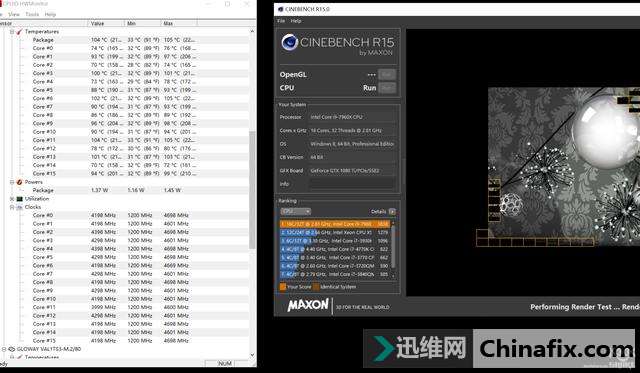Click the Utilization label in the tree
Screen dimensions: 640x373
pyautogui.click(x=37, y=199)
